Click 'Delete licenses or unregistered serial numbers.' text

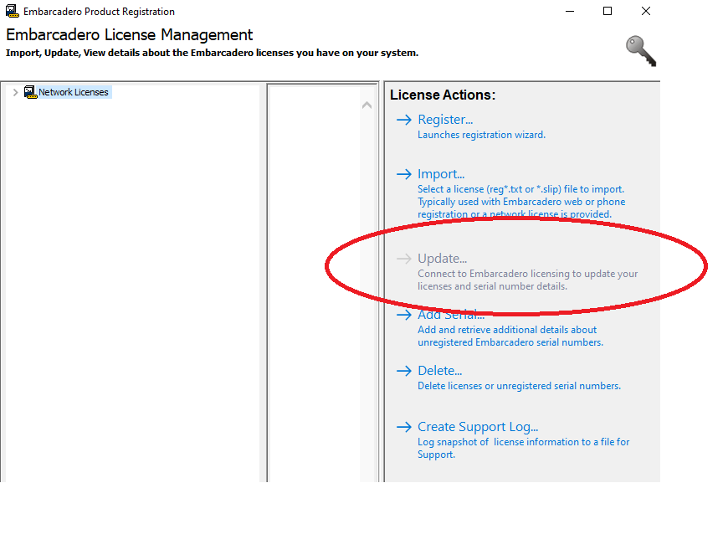(519, 386)
